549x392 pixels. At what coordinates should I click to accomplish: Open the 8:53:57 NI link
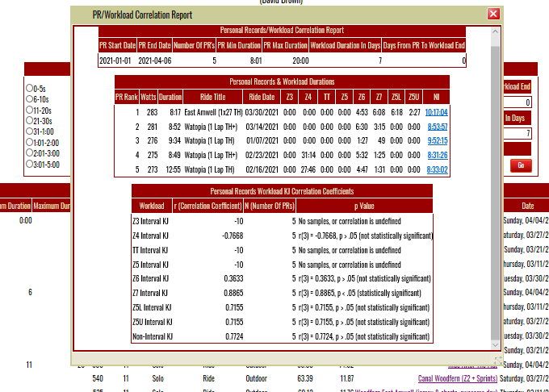tap(438, 127)
